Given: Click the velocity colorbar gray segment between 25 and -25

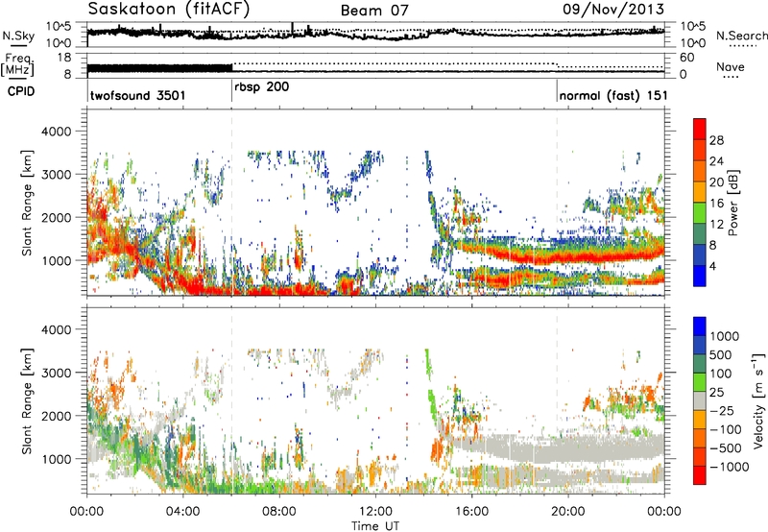Looking at the screenshot, I should tap(700, 400).
